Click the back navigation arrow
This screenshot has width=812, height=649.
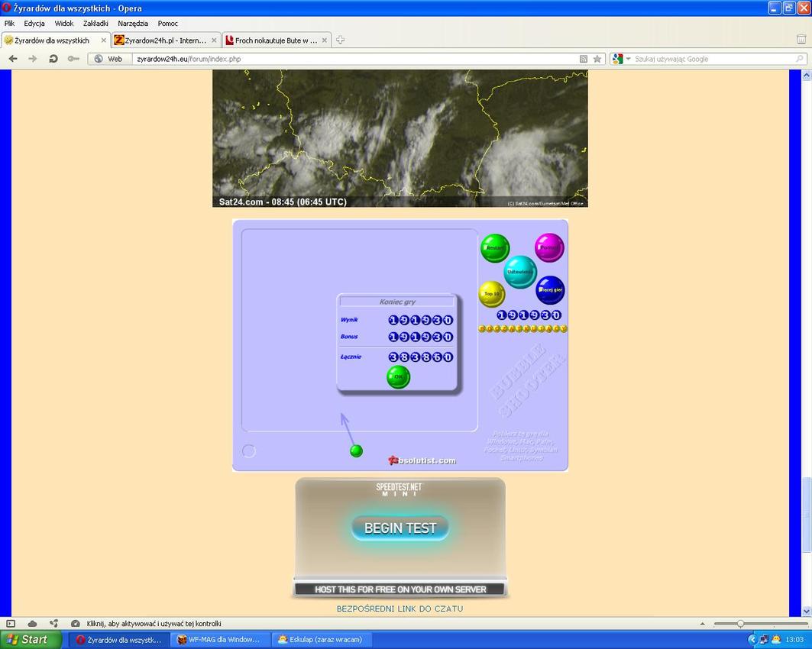(13, 59)
